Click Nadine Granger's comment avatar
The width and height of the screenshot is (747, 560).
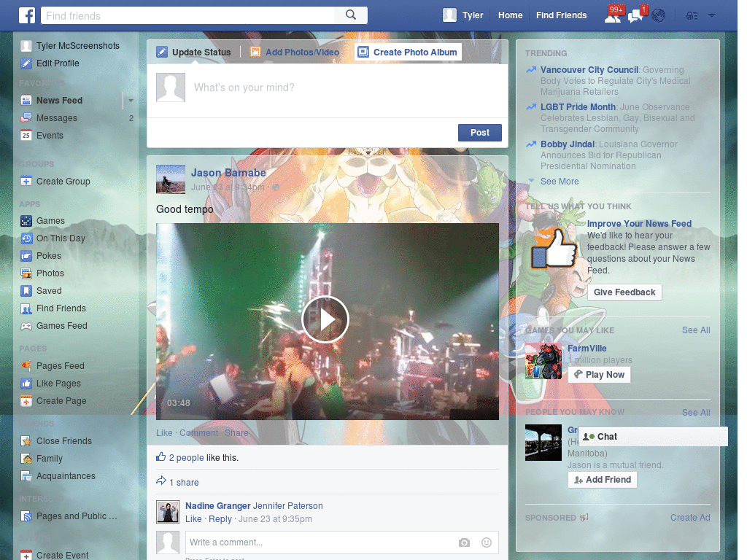[168, 512]
